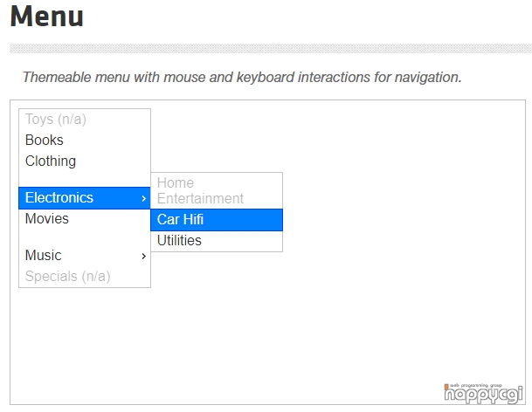Click the italic Themeable menu description text
This screenshot has height=412, width=532.
242,78
